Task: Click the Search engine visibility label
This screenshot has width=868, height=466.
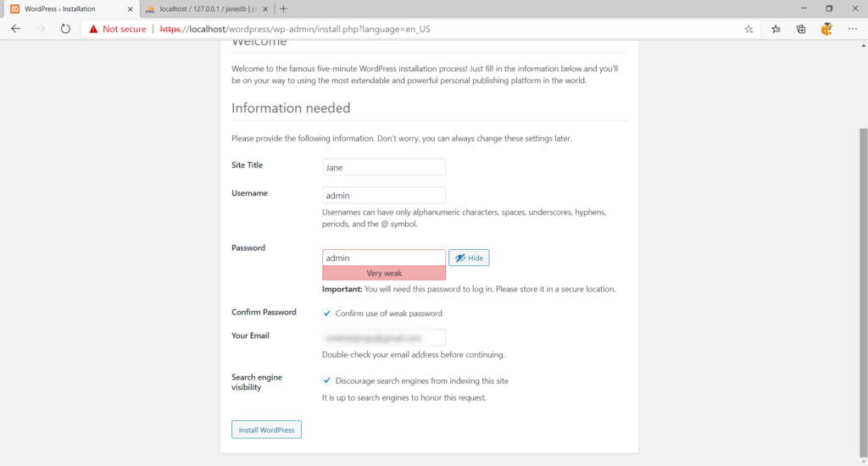Action: pyautogui.click(x=257, y=382)
